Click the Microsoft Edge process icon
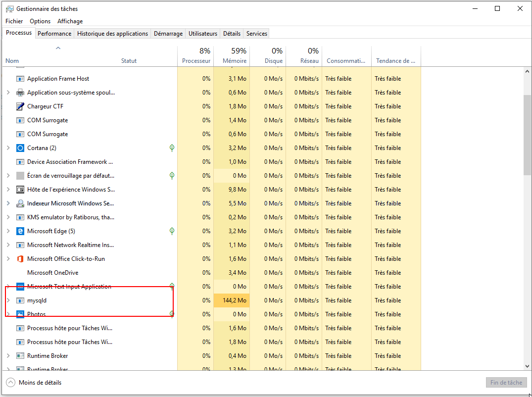Screen dimensions: 532x397 point(20,231)
